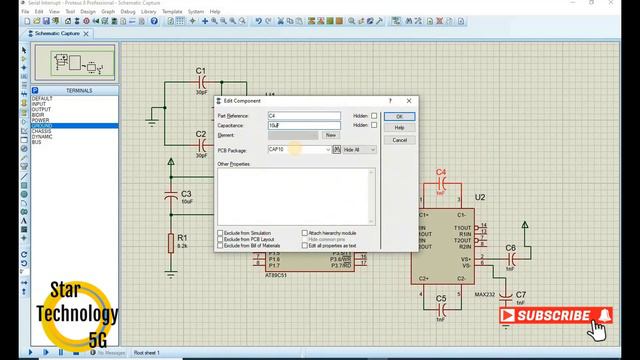Click the Stop simulation button
The height and width of the screenshot is (360, 640).
point(76,352)
